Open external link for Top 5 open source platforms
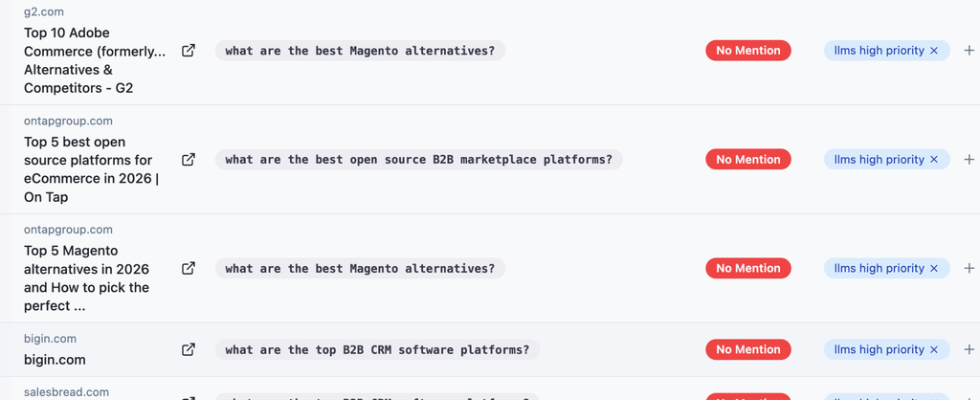The width and height of the screenshot is (980, 400). 189,160
